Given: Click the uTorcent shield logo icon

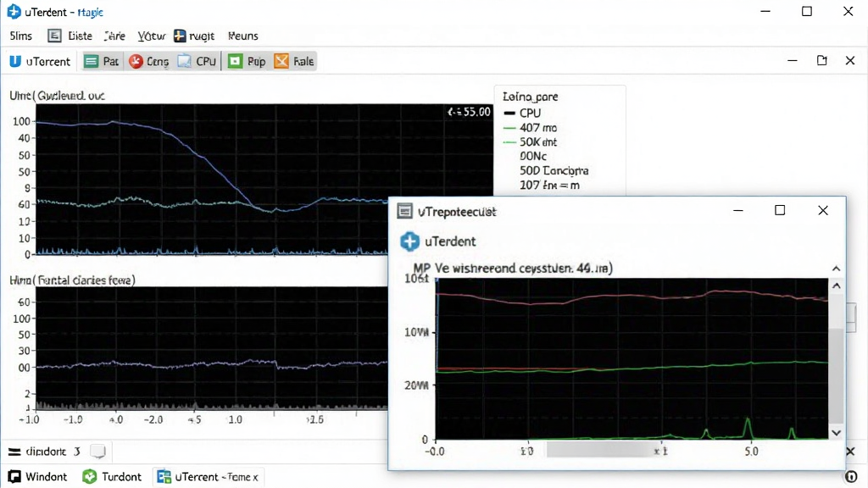Looking at the screenshot, I should click(x=15, y=61).
